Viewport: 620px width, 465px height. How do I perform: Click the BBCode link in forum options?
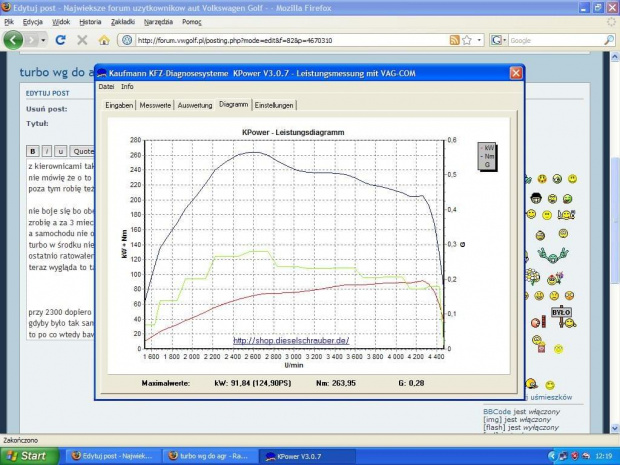[497, 412]
